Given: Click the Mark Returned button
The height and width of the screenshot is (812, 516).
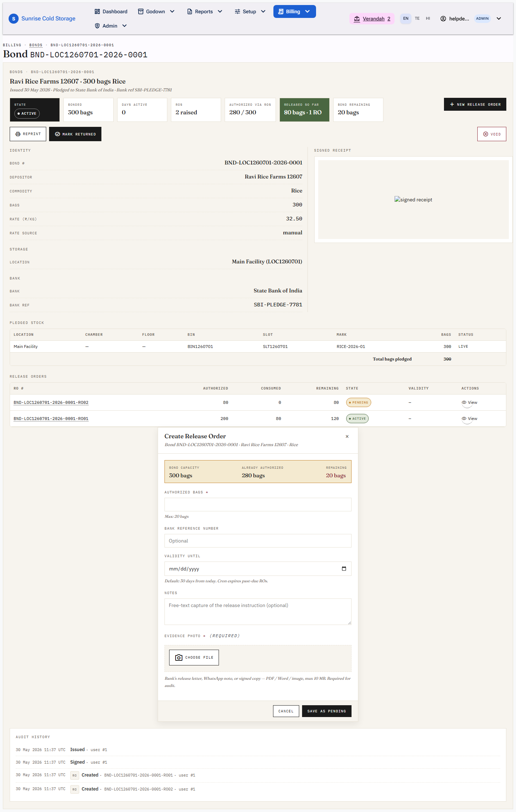Looking at the screenshot, I should pos(75,134).
